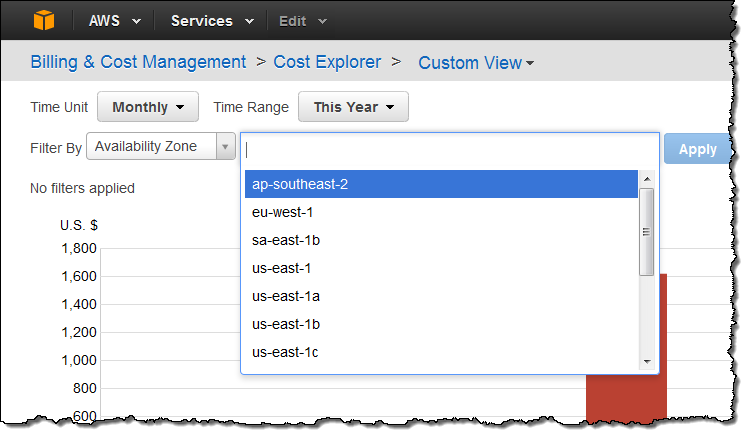Click the filter value text input
Screen dimensions: 747x435
[x=450, y=150]
